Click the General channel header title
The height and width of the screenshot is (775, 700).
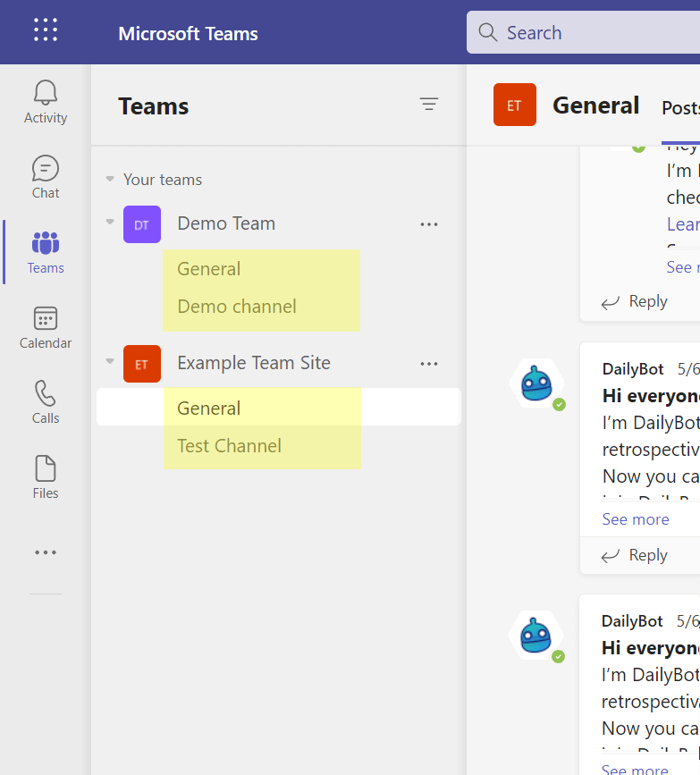click(595, 105)
